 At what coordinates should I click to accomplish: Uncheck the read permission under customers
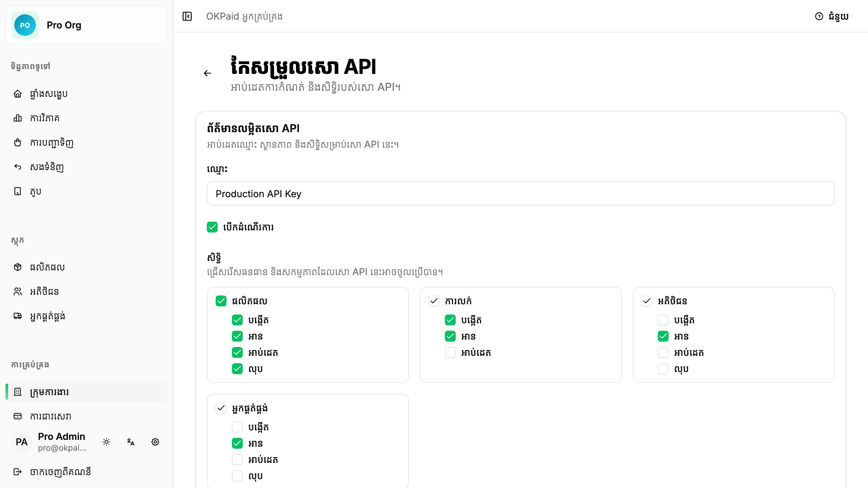(663, 336)
